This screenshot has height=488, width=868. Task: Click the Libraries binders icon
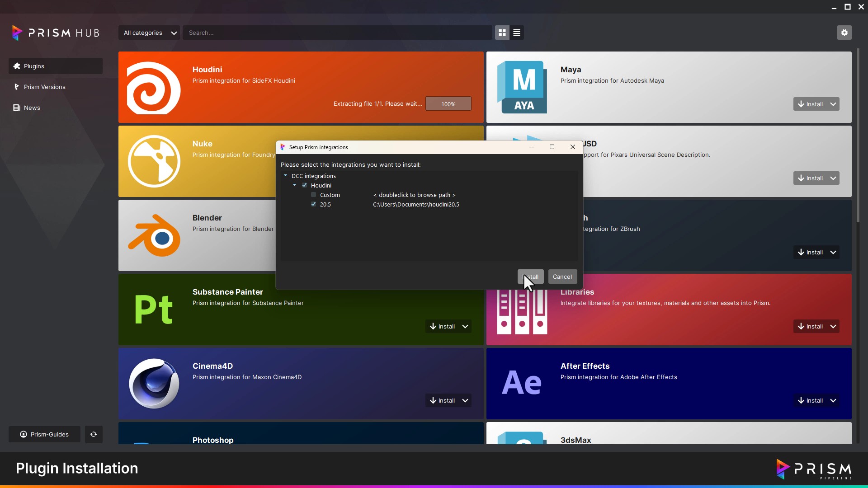point(522,312)
